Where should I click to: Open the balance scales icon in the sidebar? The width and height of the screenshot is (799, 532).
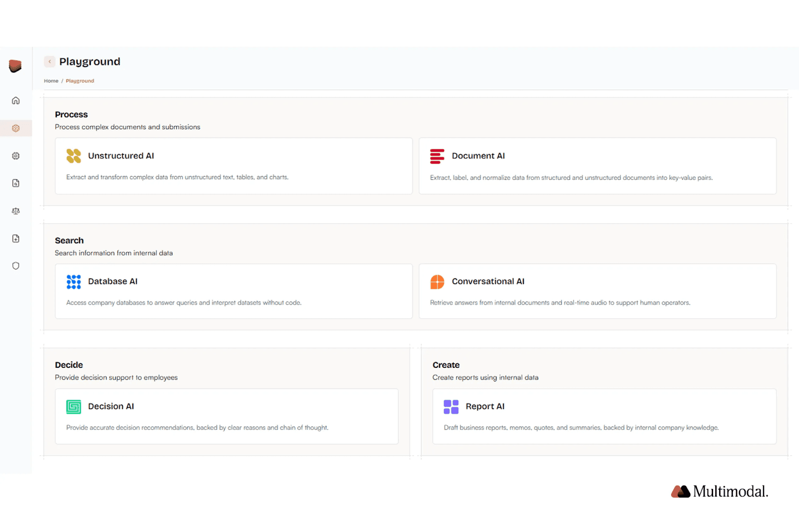(16, 211)
